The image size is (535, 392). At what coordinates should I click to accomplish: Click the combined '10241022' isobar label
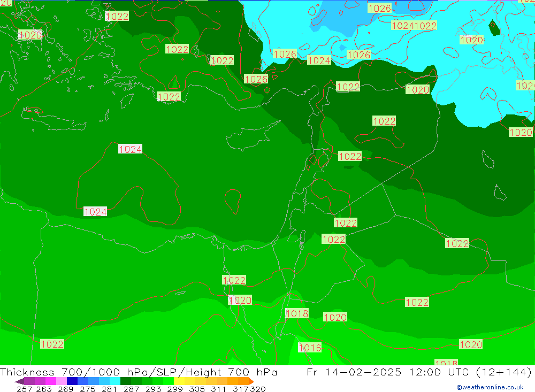(414, 26)
